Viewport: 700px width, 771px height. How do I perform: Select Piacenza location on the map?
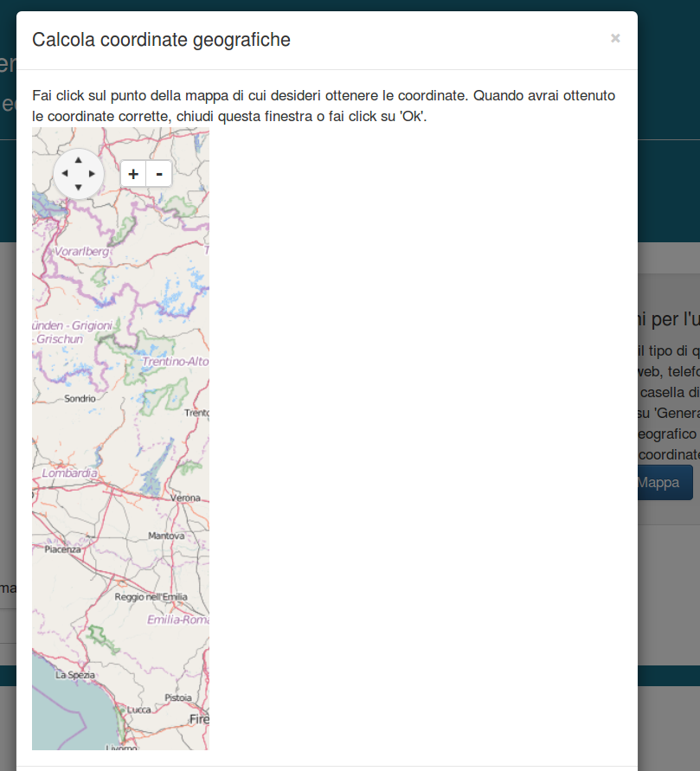coord(62,549)
